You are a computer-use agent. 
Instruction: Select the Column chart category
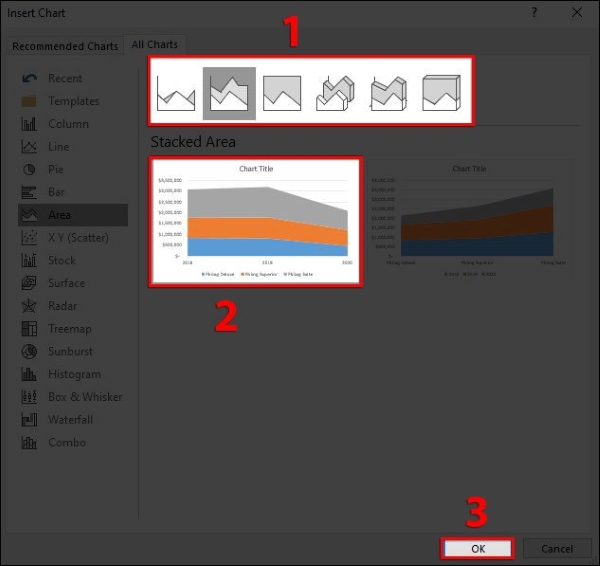tap(73, 124)
